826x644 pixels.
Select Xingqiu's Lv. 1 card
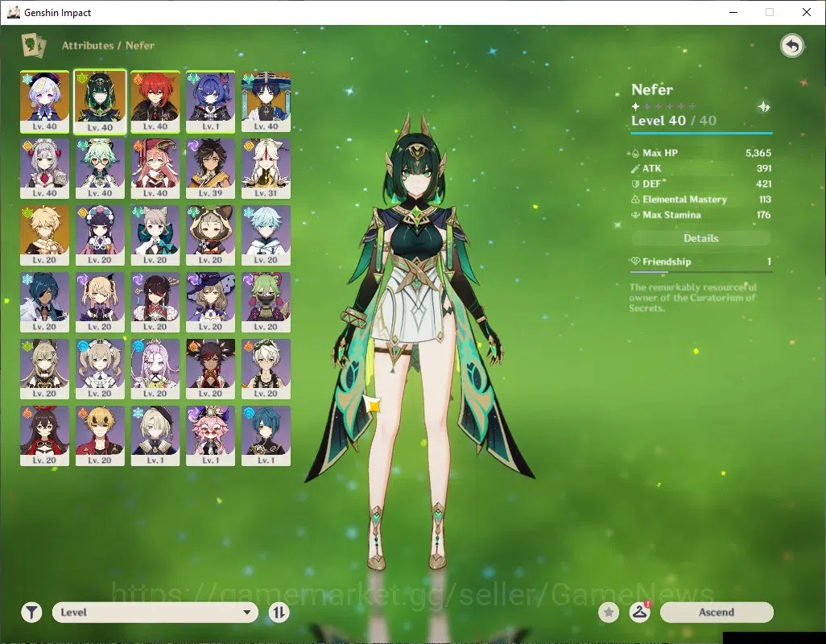point(266,436)
